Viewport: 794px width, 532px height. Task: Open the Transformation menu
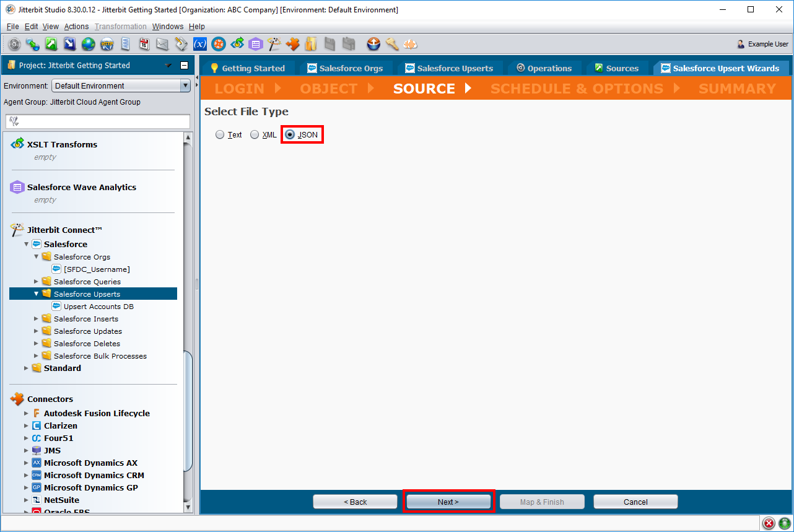tap(120, 27)
